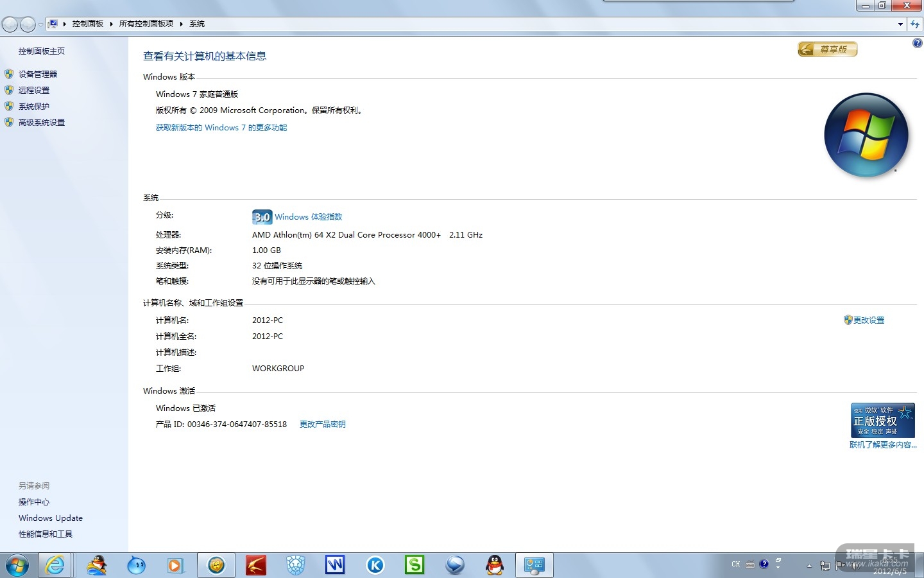Screen dimensions: 924x578
Task: Go forward with the navigation Forward button
Action: click(28, 24)
